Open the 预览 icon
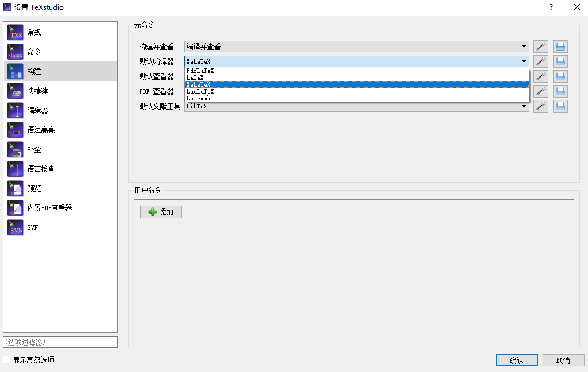Screen dimensions: 588x372 pyautogui.click(x=16, y=188)
